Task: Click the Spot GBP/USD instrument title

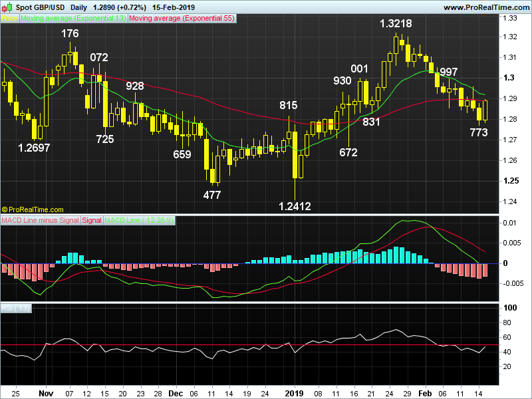Action: [x=39, y=7]
